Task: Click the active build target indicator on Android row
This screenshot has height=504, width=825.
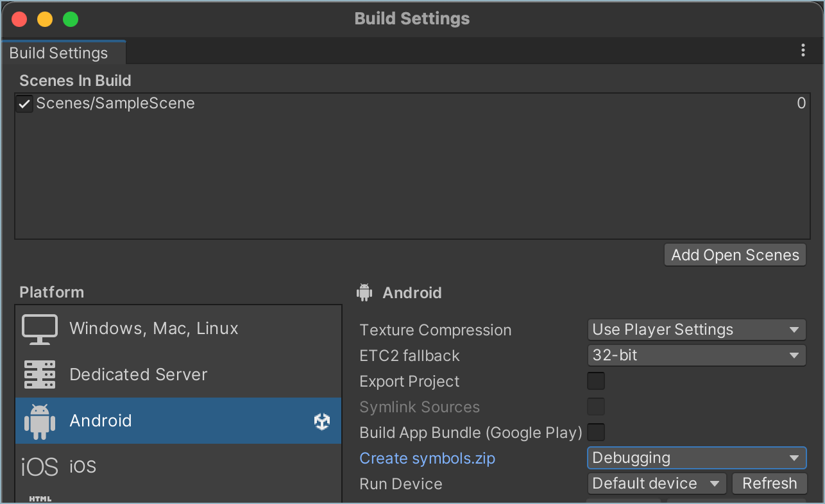Action: click(322, 421)
